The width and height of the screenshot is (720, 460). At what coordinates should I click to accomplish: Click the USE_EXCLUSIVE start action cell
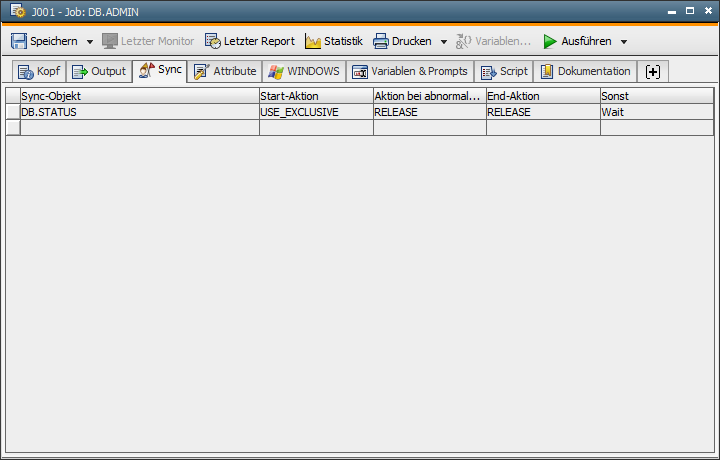[315, 112]
